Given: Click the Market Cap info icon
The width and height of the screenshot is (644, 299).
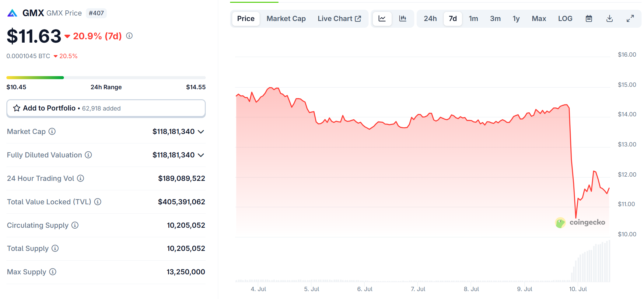Looking at the screenshot, I should coord(52,132).
